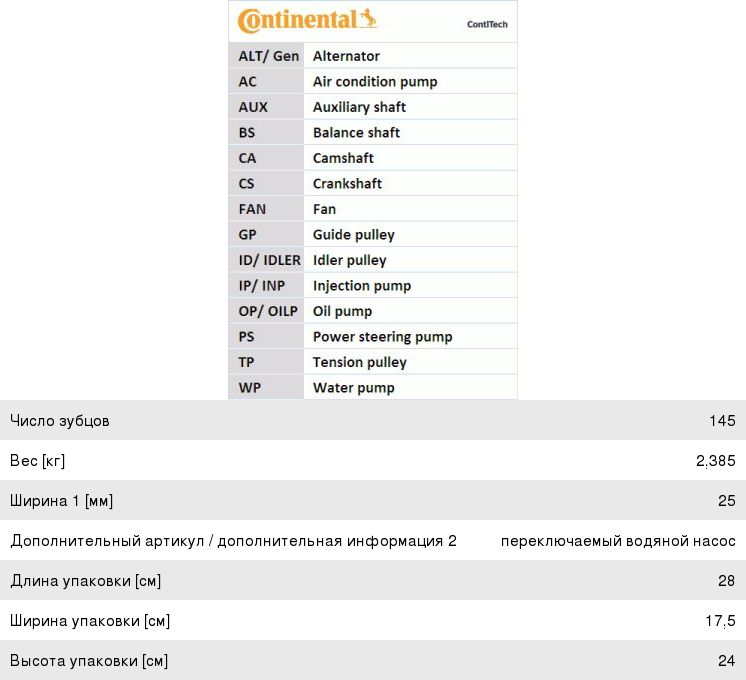The height and width of the screenshot is (680, 746).
Task: Click the 'Ширина упаковки [см]' label
Action: point(90,621)
